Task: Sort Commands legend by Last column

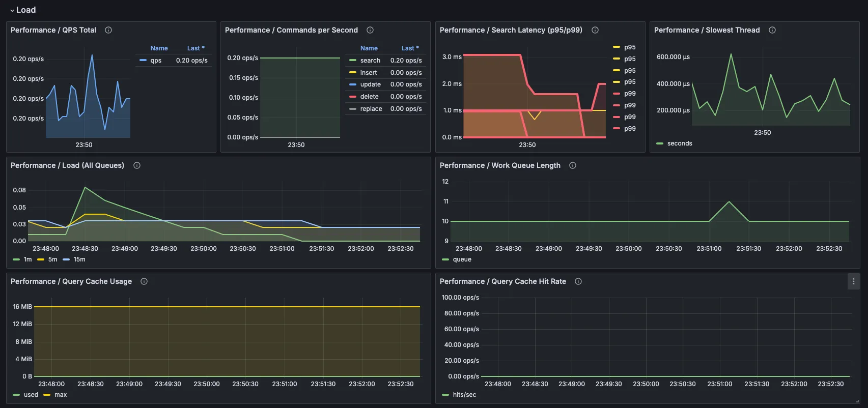Action: pyautogui.click(x=409, y=48)
